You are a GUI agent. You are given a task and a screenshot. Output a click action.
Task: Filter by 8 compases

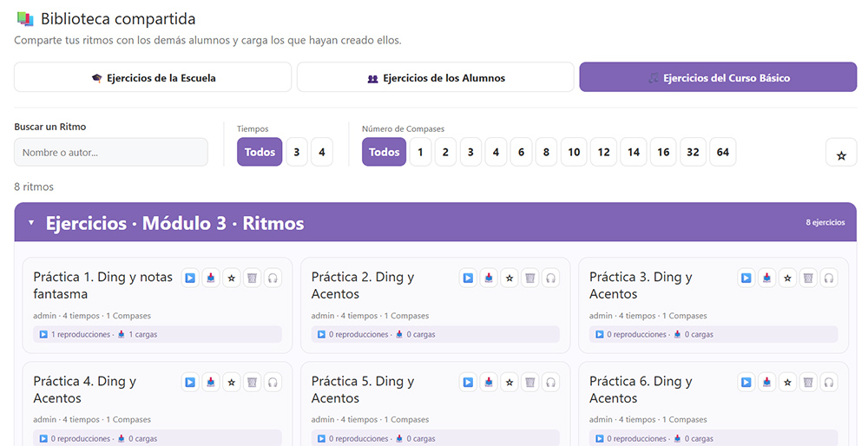(x=546, y=152)
